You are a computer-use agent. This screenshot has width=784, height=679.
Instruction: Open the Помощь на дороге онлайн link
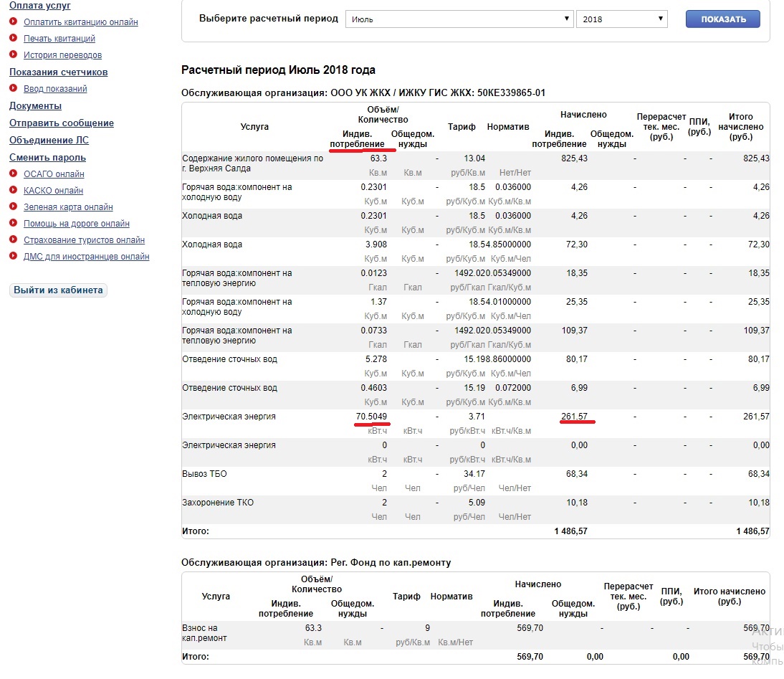click(x=77, y=223)
